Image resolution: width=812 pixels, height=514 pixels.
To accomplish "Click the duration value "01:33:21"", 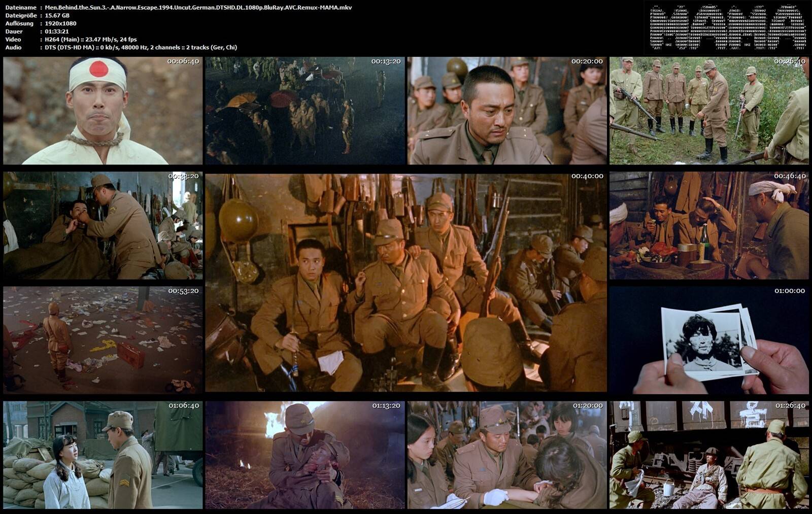I will (x=57, y=31).
